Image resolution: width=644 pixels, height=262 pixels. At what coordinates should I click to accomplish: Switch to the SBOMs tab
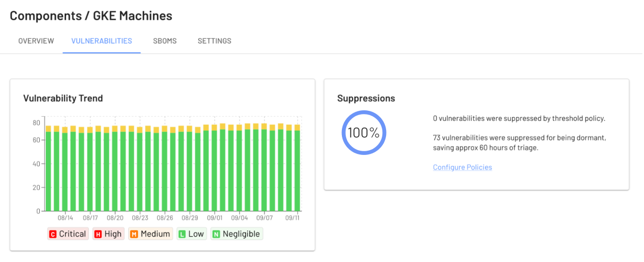point(165,41)
